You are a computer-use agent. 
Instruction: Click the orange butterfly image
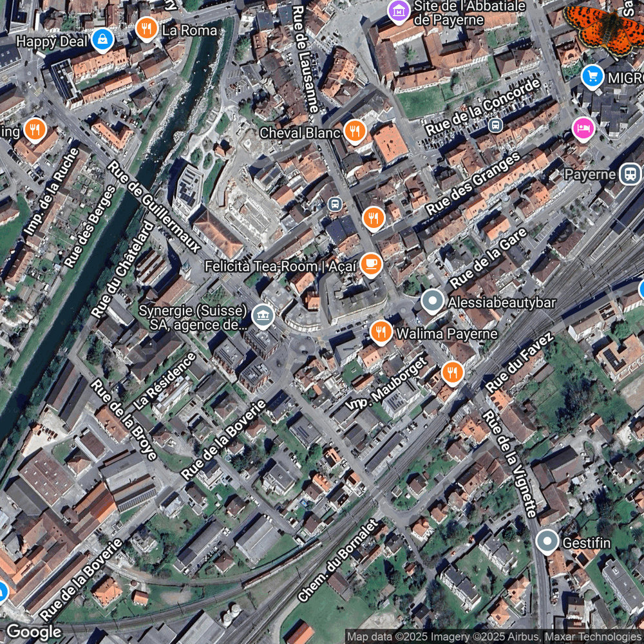pyautogui.click(x=603, y=30)
